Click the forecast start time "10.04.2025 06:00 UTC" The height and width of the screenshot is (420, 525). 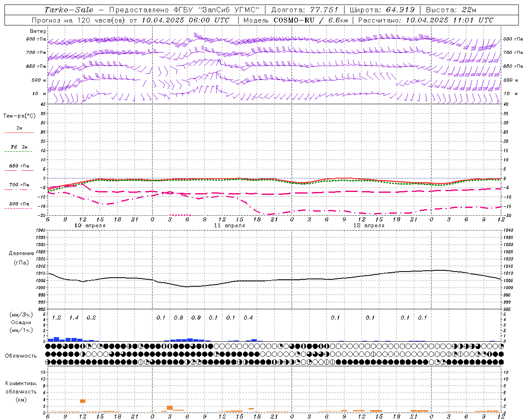click(185, 20)
